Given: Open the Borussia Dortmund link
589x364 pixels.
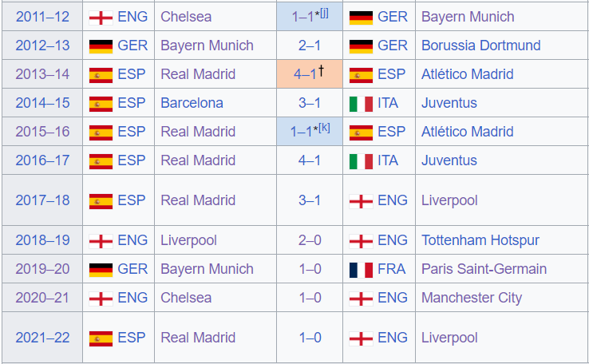Looking at the screenshot, I should coord(480,45).
